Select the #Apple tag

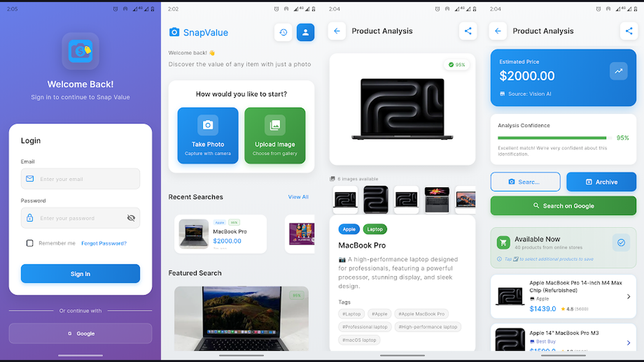(379, 314)
